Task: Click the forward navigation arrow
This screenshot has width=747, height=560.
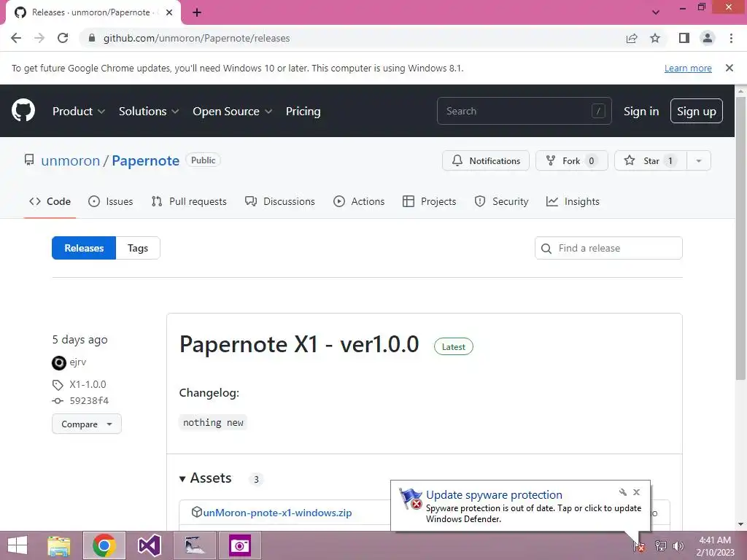Action: [39, 38]
